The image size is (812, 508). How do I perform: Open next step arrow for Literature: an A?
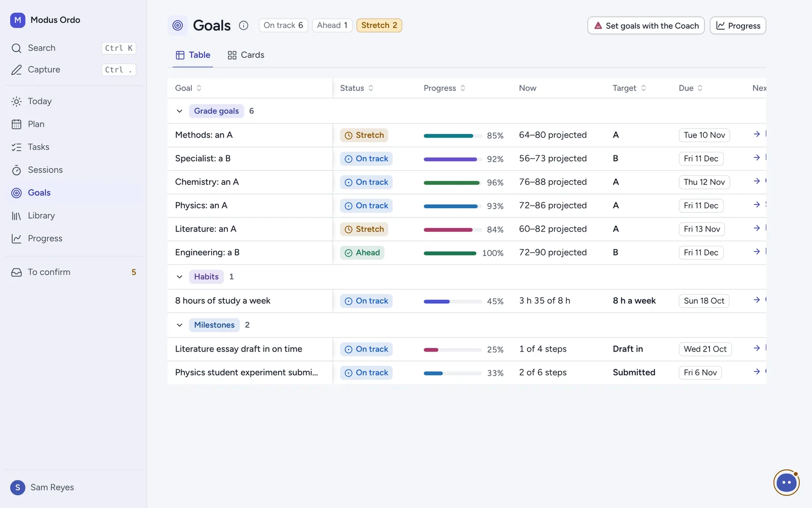pos(757,228)
